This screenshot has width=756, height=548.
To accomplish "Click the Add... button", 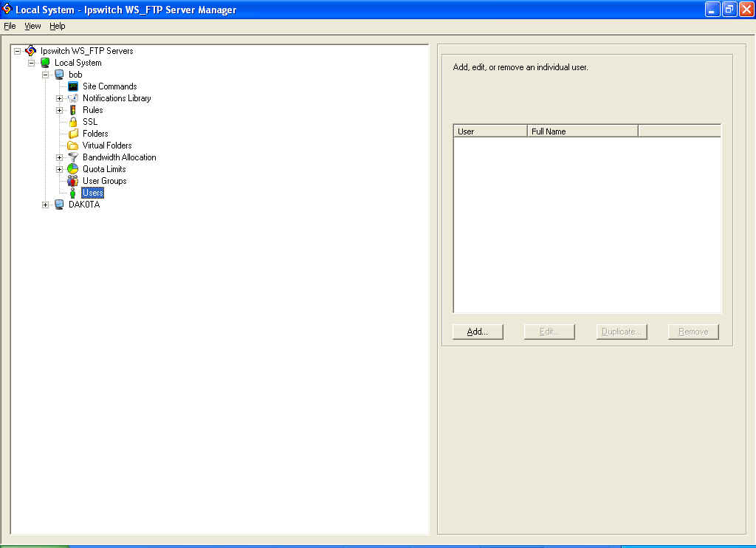I will [x=478, y=332].
